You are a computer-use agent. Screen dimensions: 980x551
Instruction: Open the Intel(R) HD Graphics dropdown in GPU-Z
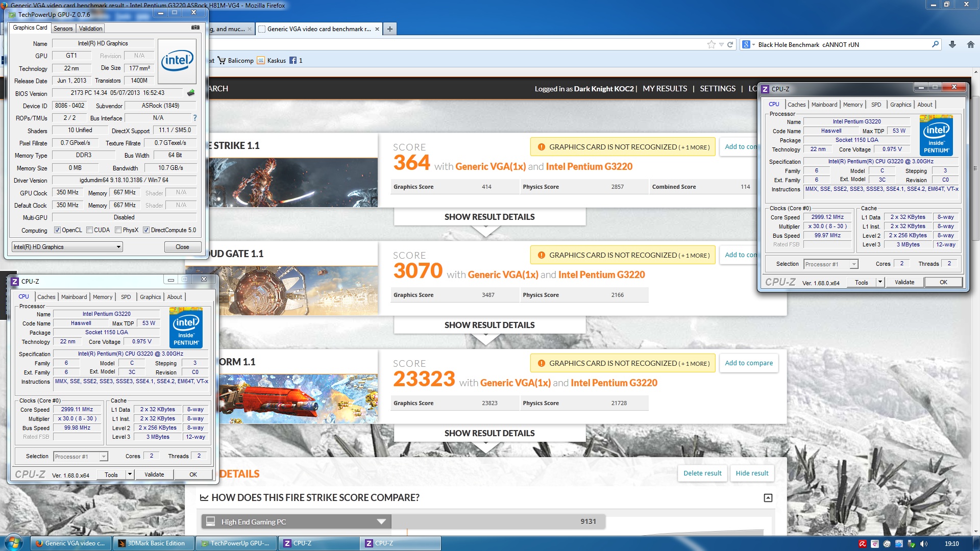pyautogui.click(x=67, y=247)
